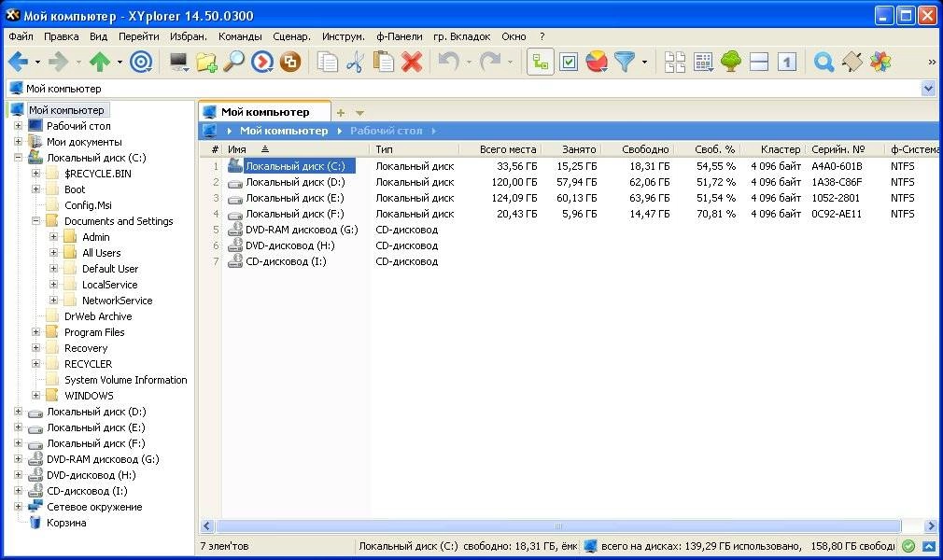Open the address bar dropdown arrow
943x560 pixels.
(x=928, y=89)
